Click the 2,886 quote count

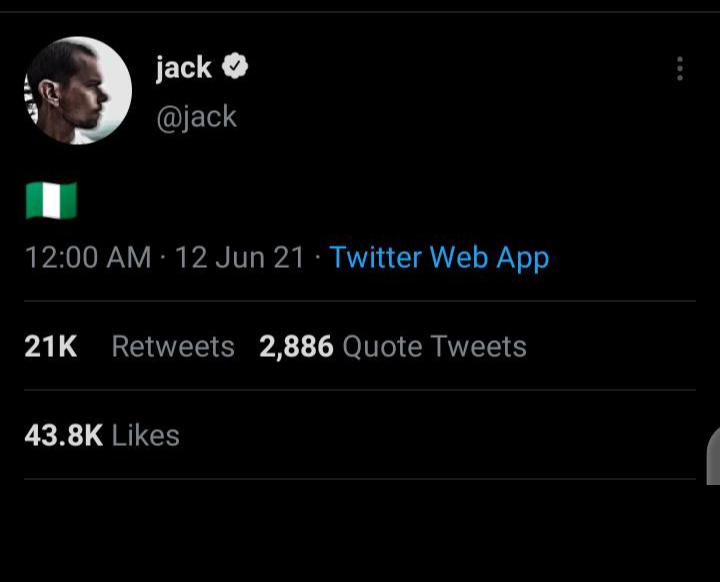click(296, 346)
